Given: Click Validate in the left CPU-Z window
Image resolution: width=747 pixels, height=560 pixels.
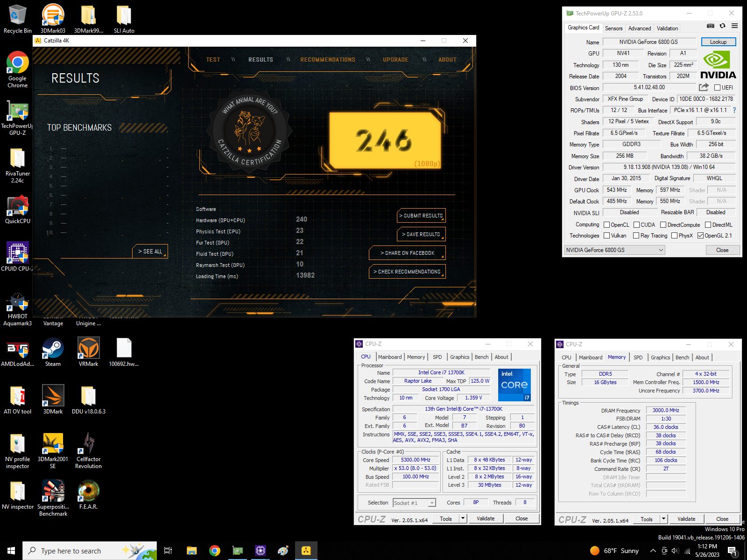Looking at the screenshot, I should 486,518.
